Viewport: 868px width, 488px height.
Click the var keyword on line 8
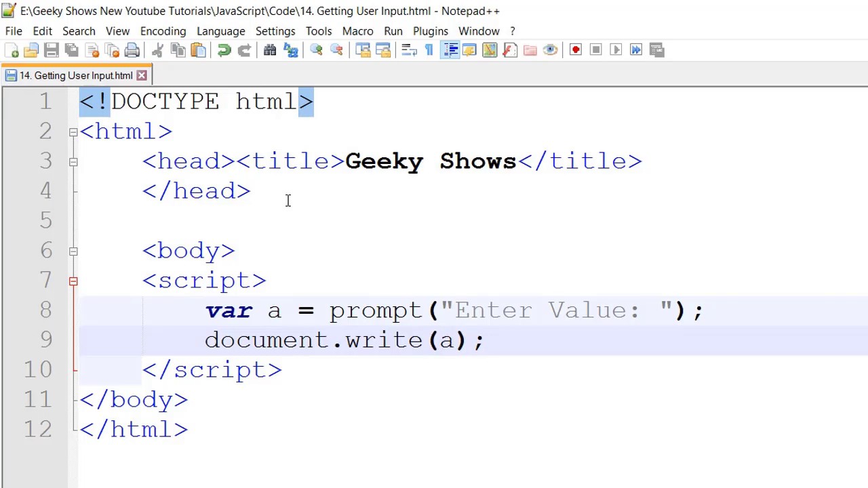tap(229, 310)
